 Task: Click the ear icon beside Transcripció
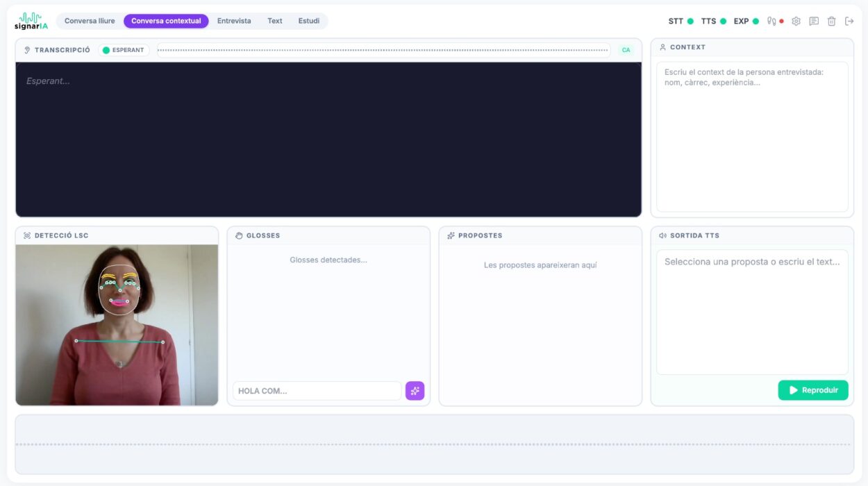pos(27,50)
